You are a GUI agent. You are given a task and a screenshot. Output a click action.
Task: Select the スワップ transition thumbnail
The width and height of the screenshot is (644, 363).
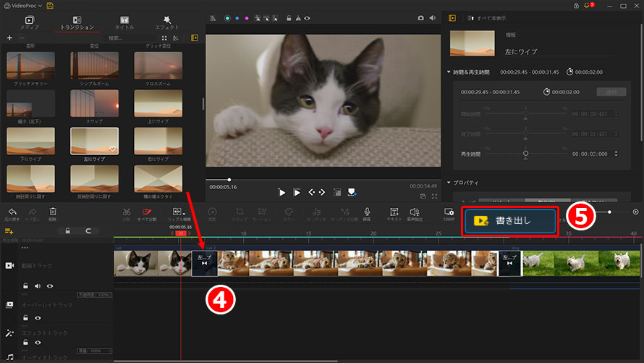click(95, 103)
